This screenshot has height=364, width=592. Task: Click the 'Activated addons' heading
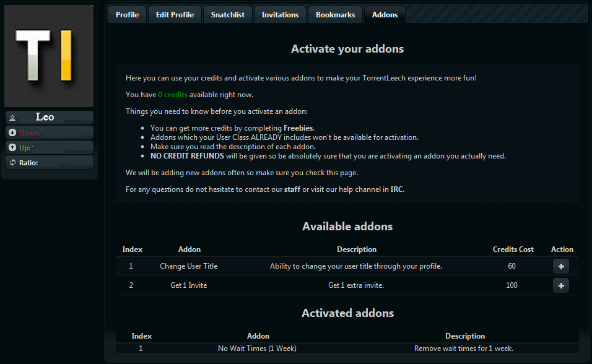coord(347,313)
